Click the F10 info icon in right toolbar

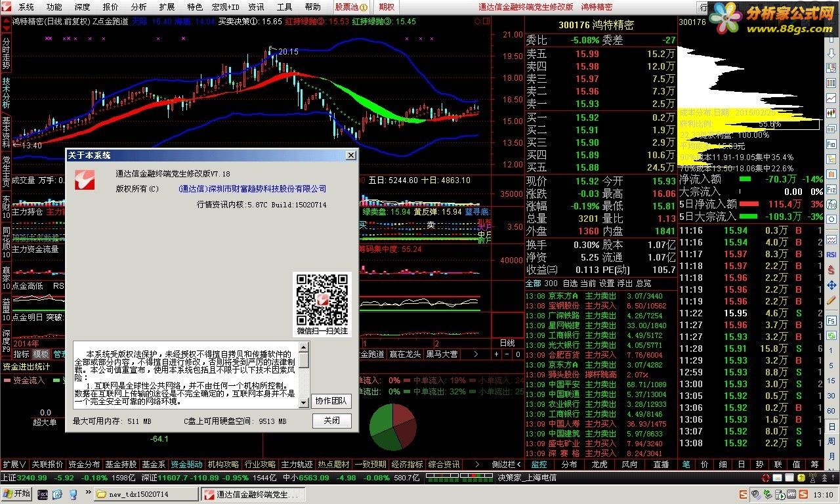click(831, 144)
